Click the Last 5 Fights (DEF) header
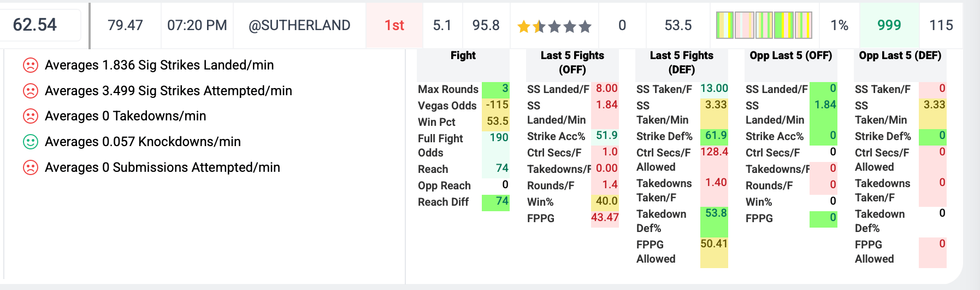The image size is (980, 290). point(682,62)
